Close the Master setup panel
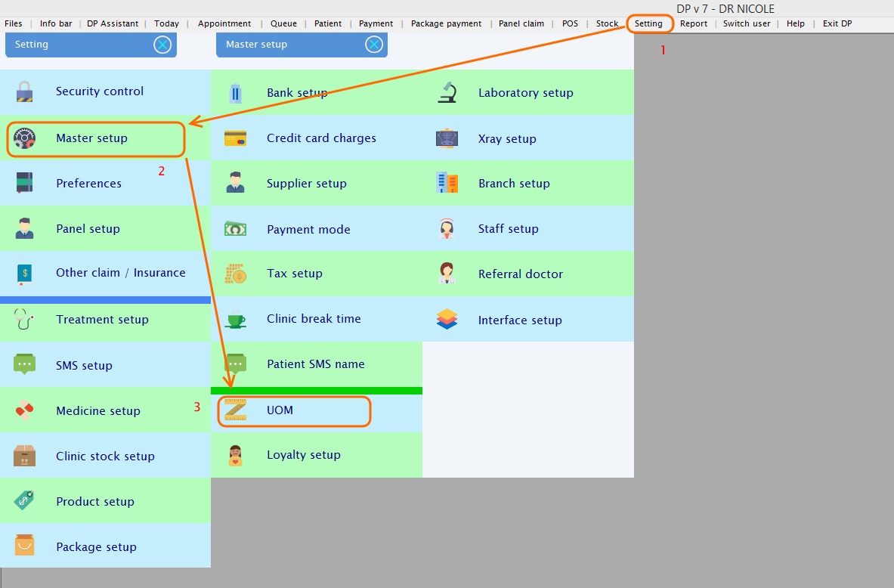This screenshot has width=894, height=588. 374,45
